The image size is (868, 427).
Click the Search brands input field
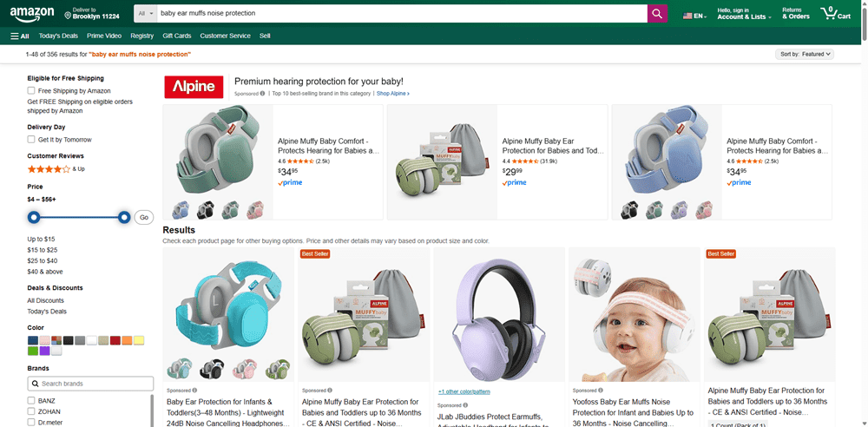91,384
